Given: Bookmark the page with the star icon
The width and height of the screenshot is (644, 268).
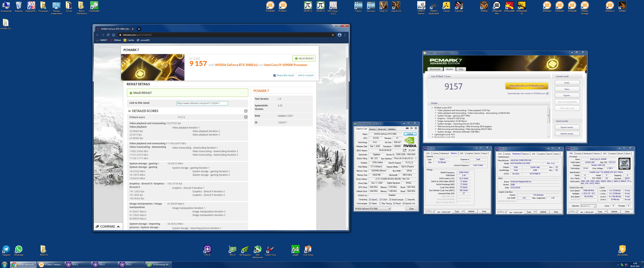Looking at the screenshot, I should pos(333,35).
